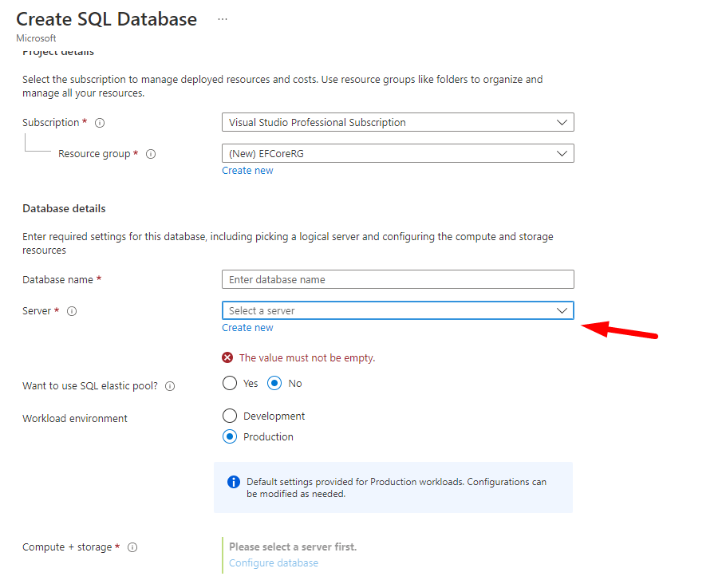Open the Select a server dropdown
Screen dimensions: 726x588
coord(397,310)
